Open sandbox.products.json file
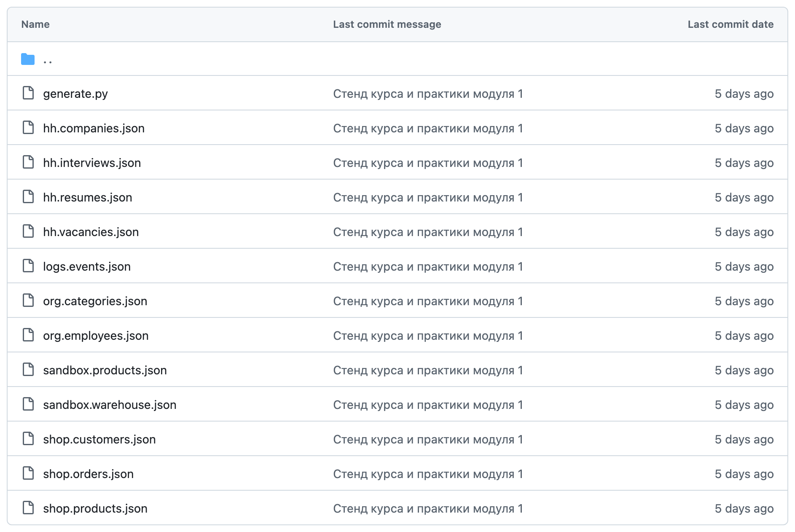The width and height of the screenshot is (795, 532). coord(105,370)
